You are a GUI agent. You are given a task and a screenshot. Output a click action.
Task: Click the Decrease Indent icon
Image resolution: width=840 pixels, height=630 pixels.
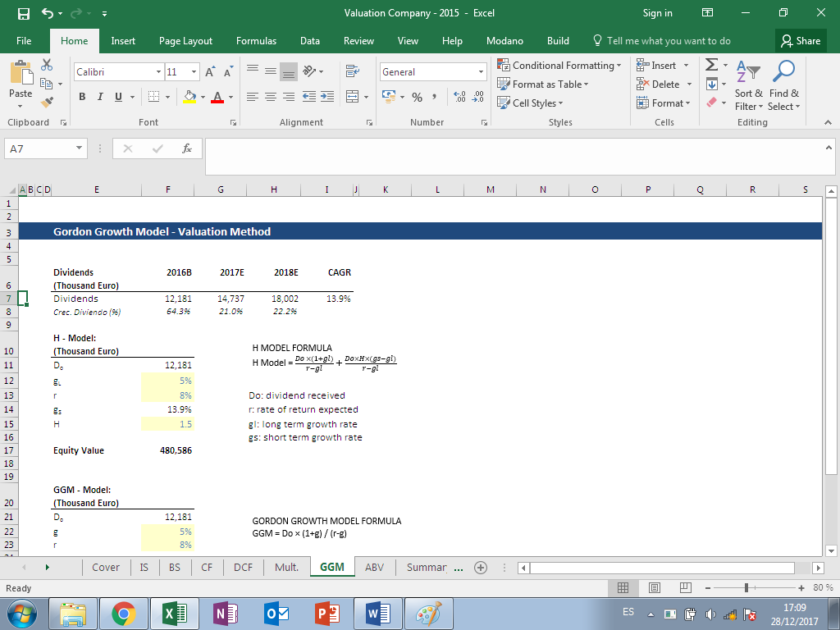coord(309,97)
